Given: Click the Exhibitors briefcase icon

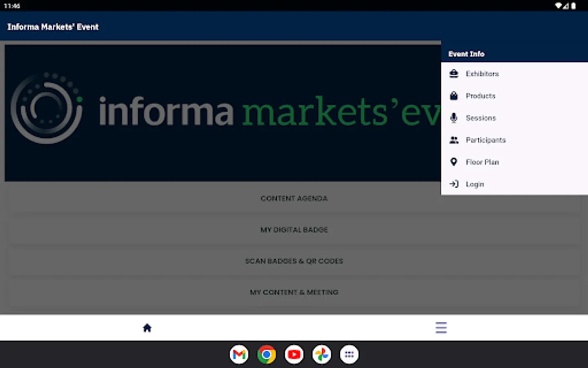Looking at the screenshot, I should coord(454,74).
